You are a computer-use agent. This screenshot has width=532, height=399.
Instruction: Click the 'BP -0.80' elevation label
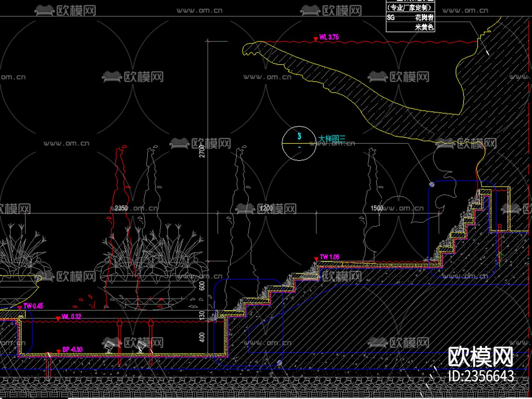[72, 350]
